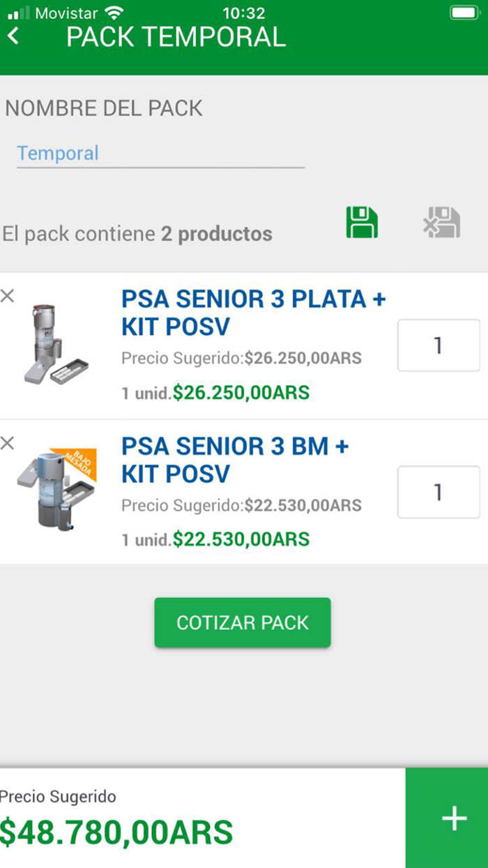Remove PSA SENIOR 3 PLATA with its X icon
488x868 pixels.
tap(8, 296)
